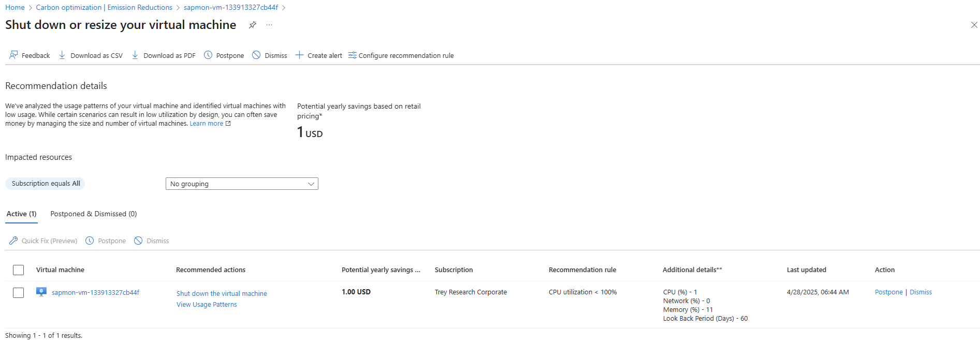Pin this recommendation page
This screenshot has height=344, width=980.
253,25
